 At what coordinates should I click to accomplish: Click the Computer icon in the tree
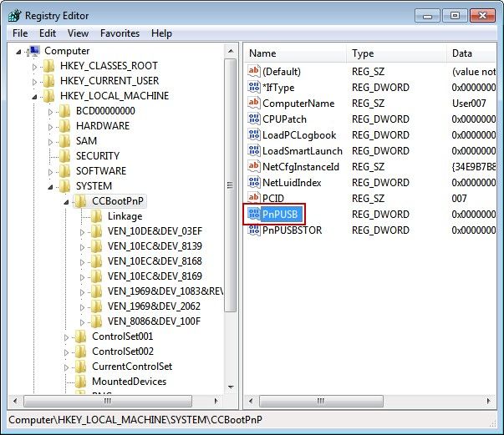(x=33, y=51)
